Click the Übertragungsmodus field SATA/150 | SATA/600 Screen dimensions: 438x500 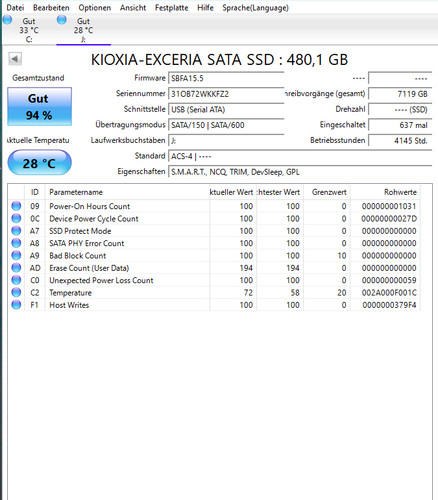tap(226, 125)
